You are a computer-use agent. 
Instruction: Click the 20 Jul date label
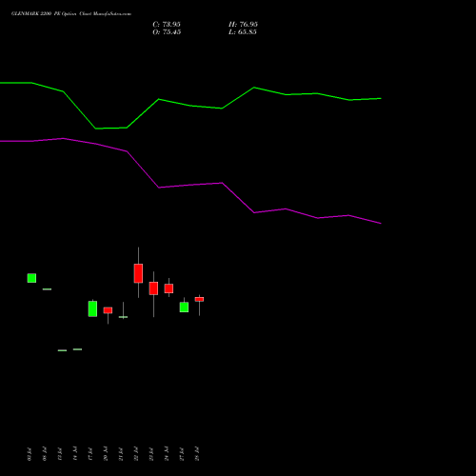click(106, 454)
